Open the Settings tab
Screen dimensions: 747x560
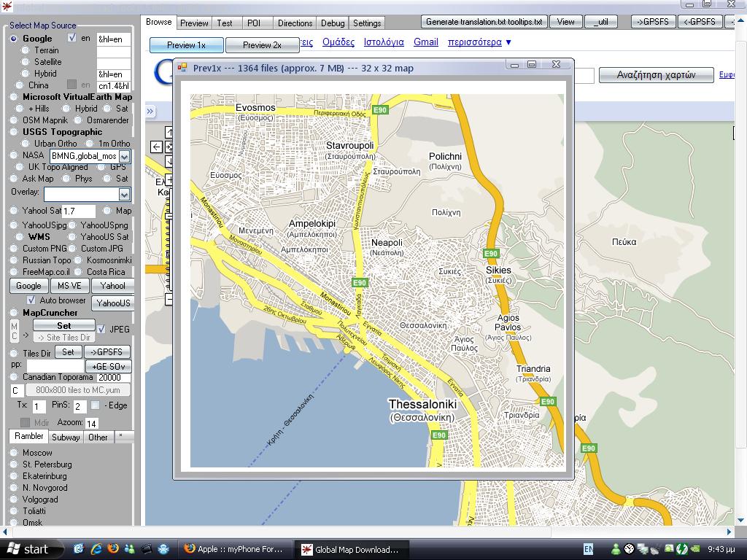pos(367,23)
